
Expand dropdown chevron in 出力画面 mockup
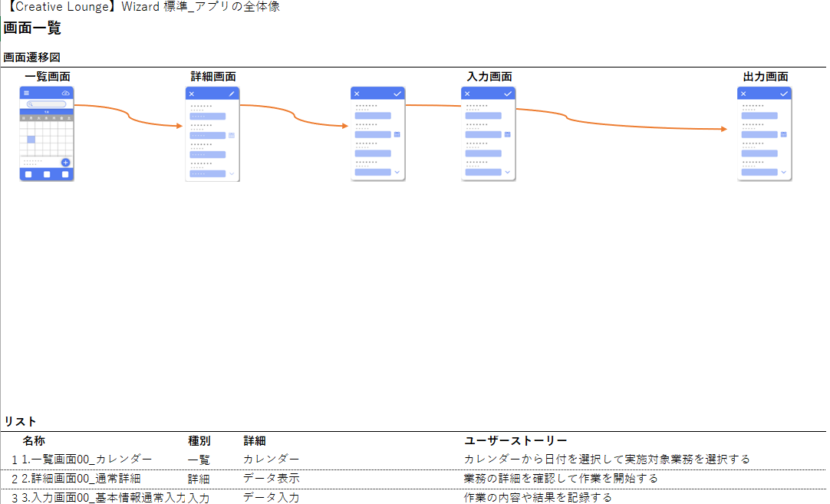pyautogui.click(x=783, y=172)
